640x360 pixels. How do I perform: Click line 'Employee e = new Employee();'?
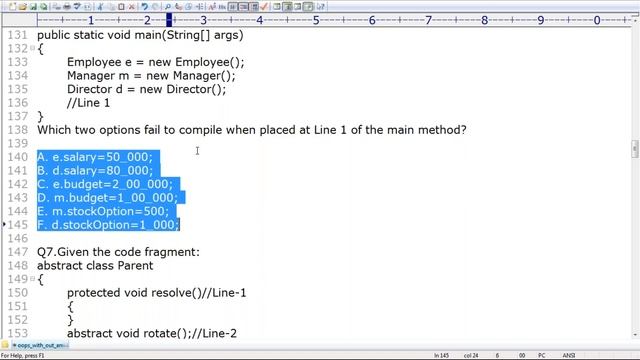point(156,62)
